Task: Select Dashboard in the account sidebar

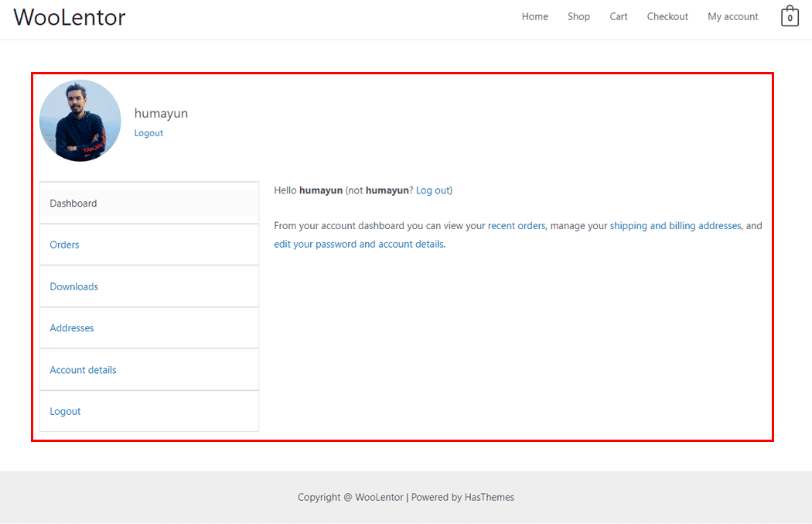Action: click(x=73, y=204)
